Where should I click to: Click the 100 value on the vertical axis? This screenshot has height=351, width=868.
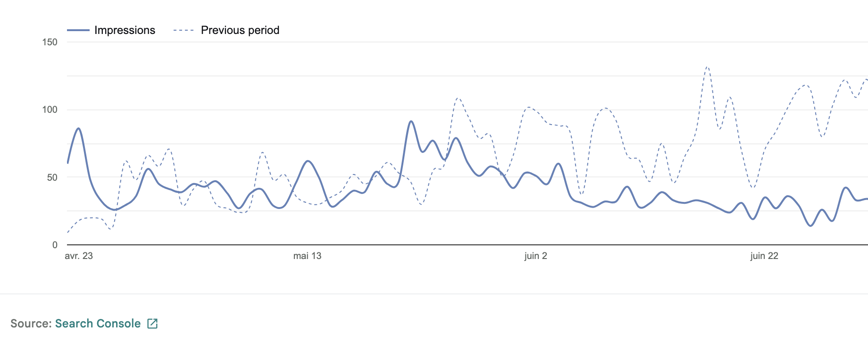coord(50,109)
